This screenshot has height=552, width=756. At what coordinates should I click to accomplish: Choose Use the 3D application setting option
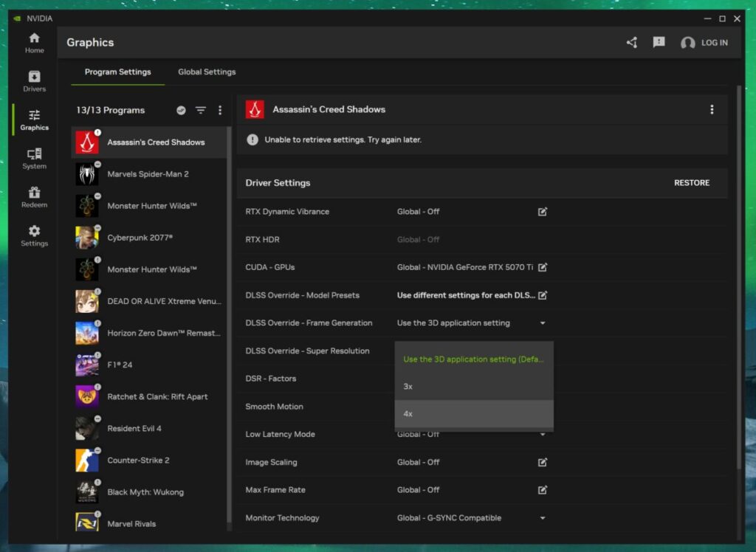tap(474, 359)
